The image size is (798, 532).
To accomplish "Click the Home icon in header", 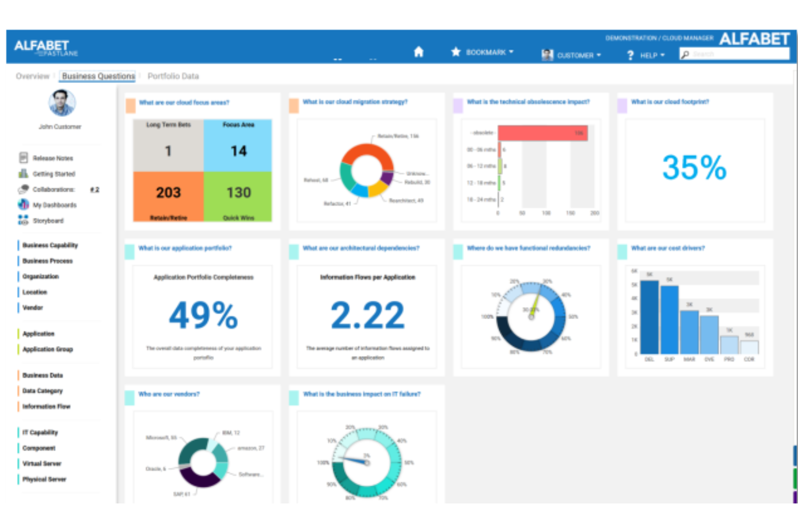I will [x=418, y=52].
